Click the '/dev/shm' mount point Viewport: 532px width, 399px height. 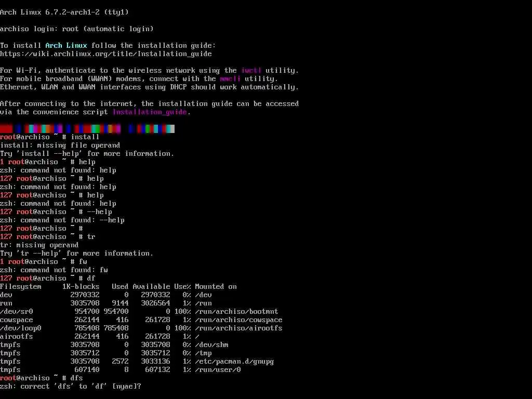click(x=211, y=345)
